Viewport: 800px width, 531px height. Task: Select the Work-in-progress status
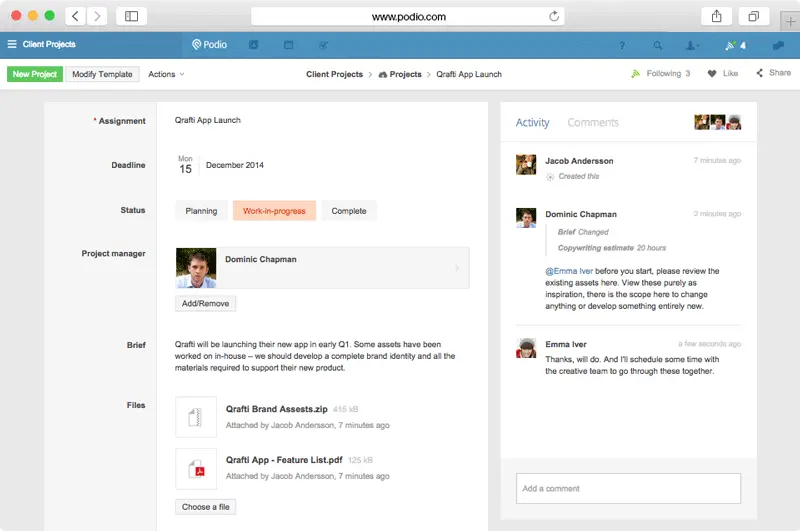tap(274, 211)
